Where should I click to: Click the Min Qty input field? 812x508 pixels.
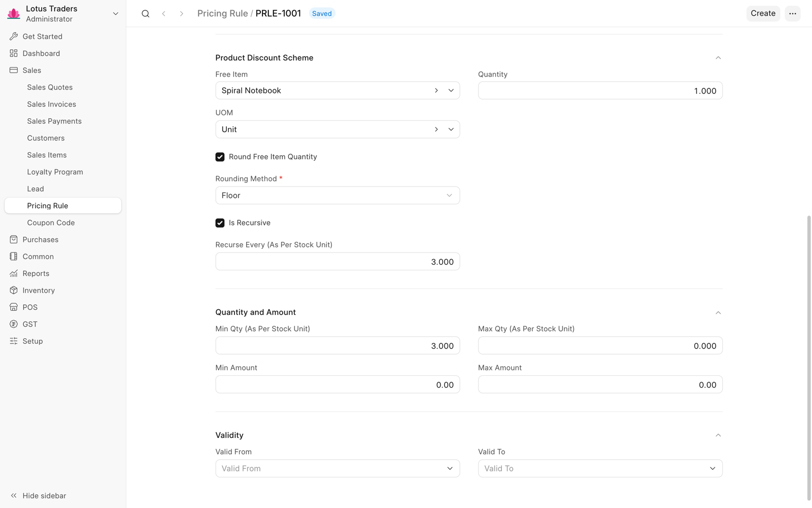337,346
